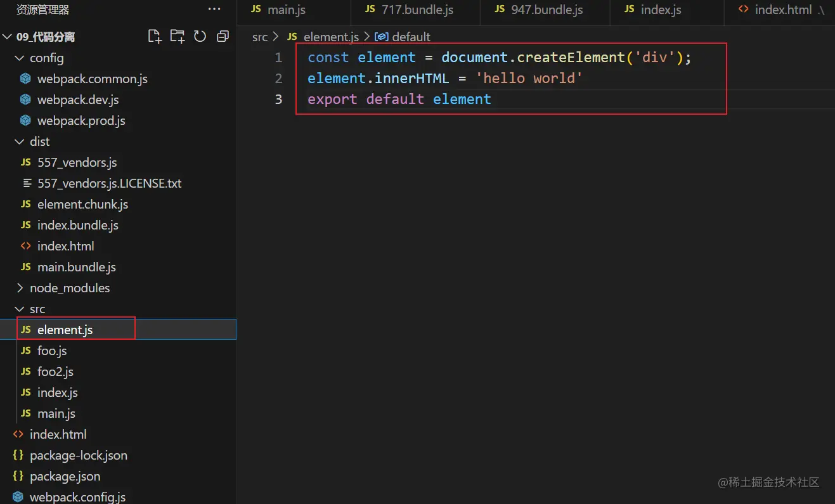Click the default symbol icon in breadcrumb

point(382,37)
